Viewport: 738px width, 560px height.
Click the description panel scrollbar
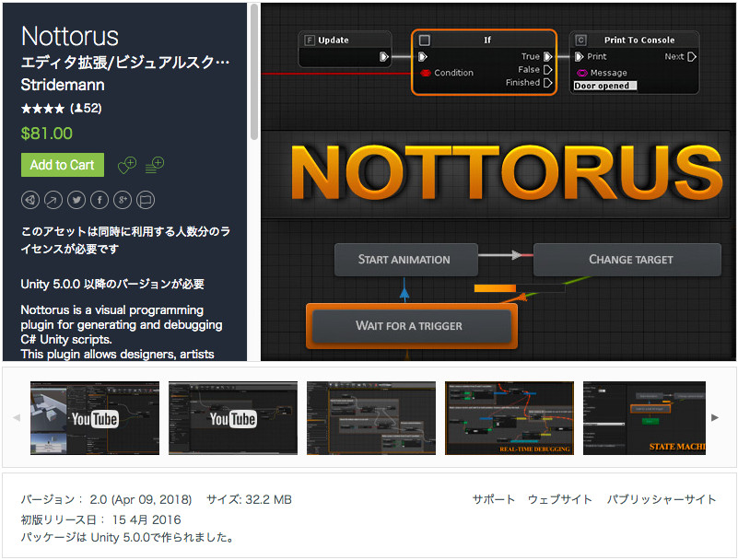(254, 72)
